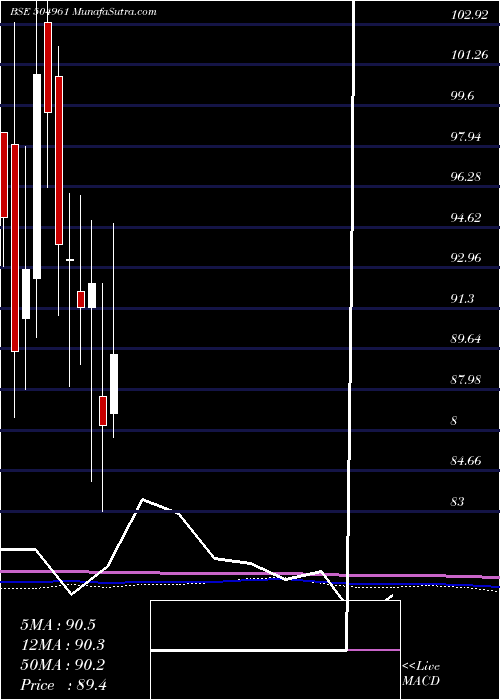Click the 89.64 price axis label
The height and width of the screenshot is (700, 500).
pyautogui.click(x=467, y=339)
